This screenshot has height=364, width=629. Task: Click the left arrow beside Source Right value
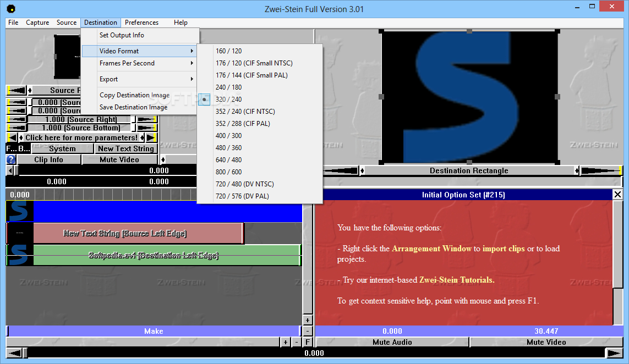coord(17,119)
